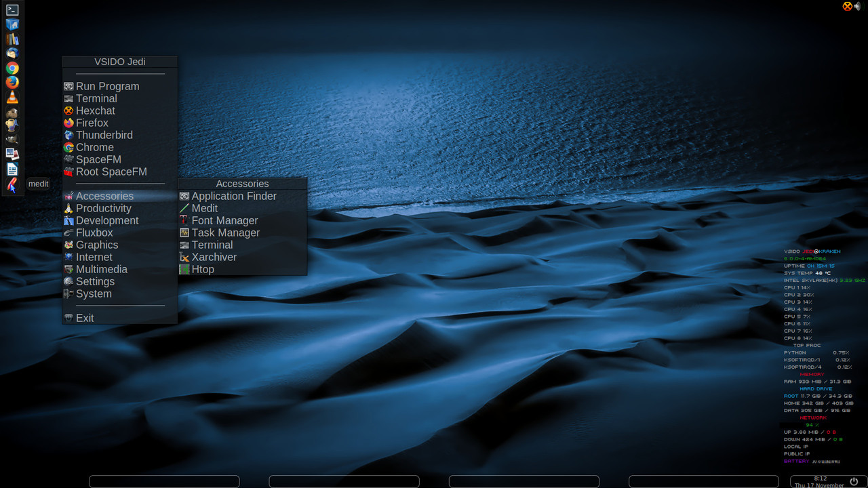
Task: Expand the Settings submenu
Action: coord(120,281)
